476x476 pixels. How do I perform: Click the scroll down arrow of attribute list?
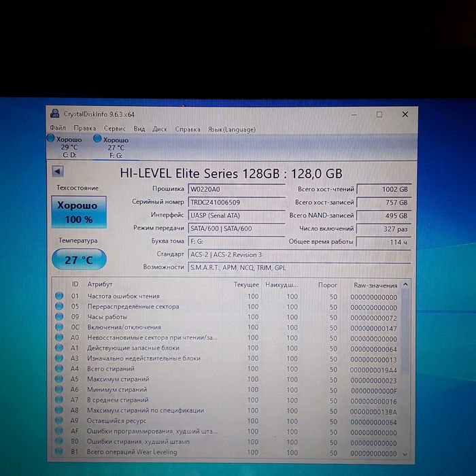click(405, 454)
